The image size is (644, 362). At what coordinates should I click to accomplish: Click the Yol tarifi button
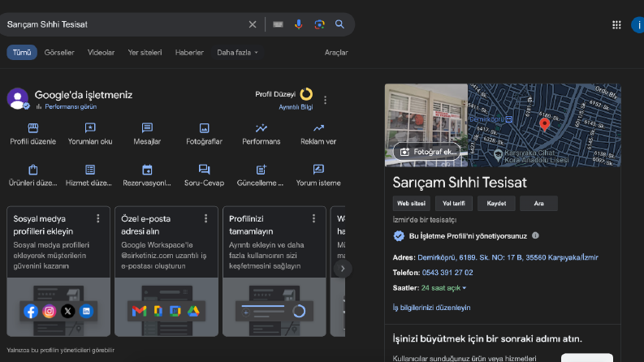click(454, 204)
